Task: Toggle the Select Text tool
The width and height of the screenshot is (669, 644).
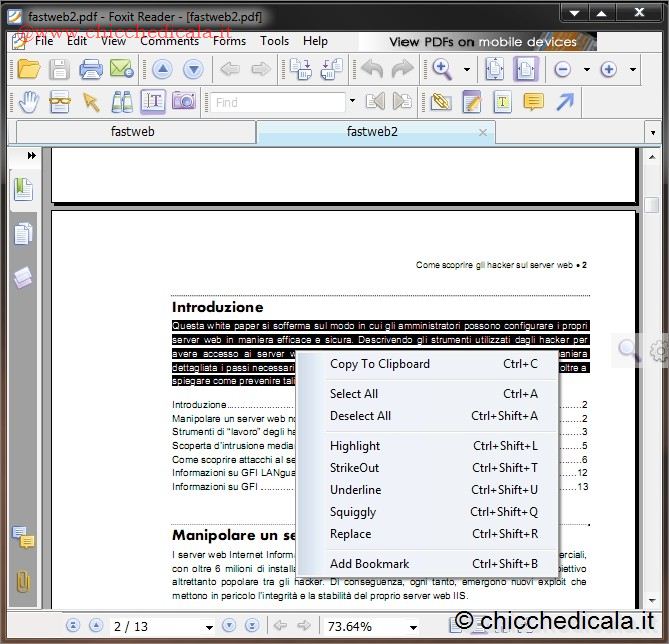Action: [x=153, y=101]
